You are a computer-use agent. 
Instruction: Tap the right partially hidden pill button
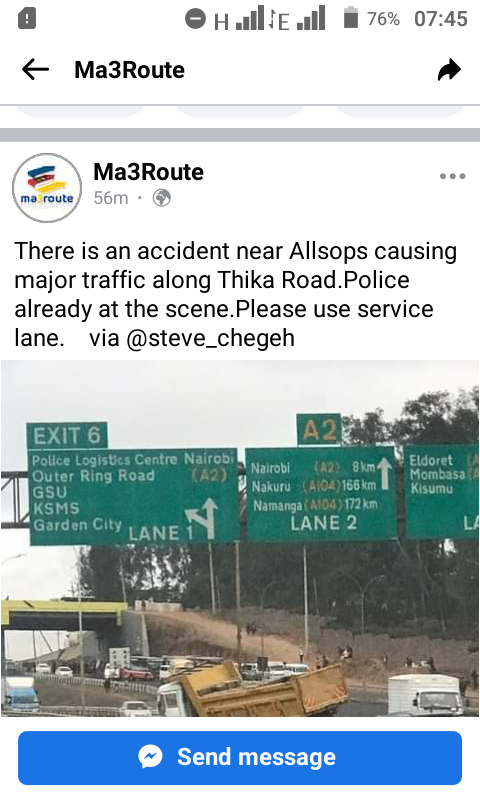pos(400,111)
